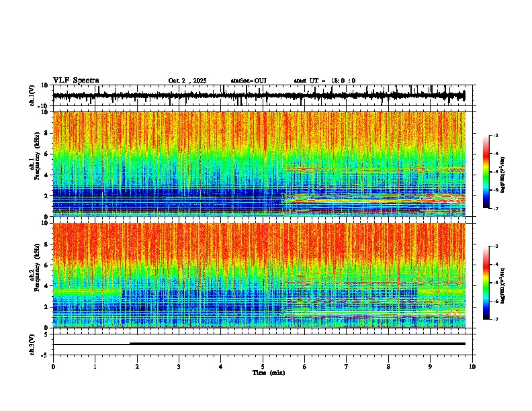Image resolution: width=532 pixels, height=411 pixels.
Task: Click the "-7" label on ch.1 color scale
Action: pyautogui.click(x=495, y=208)
